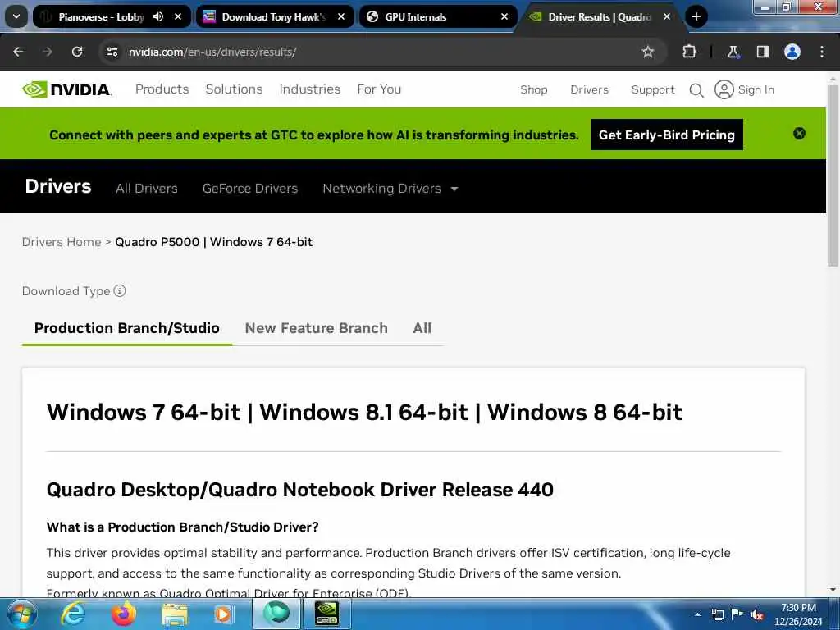Open Windows Media Player taskbar icon
The width and height of the screenshot is (840, 630).
(223, 614)
